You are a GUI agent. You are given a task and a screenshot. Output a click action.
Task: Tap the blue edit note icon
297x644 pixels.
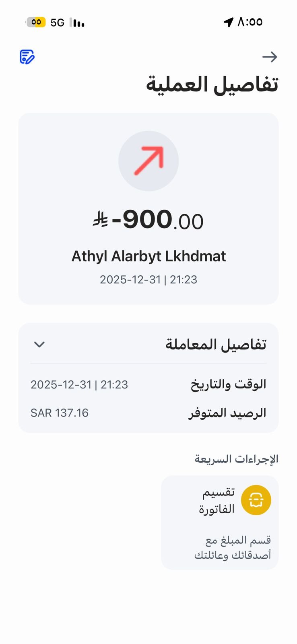(27, 57)
